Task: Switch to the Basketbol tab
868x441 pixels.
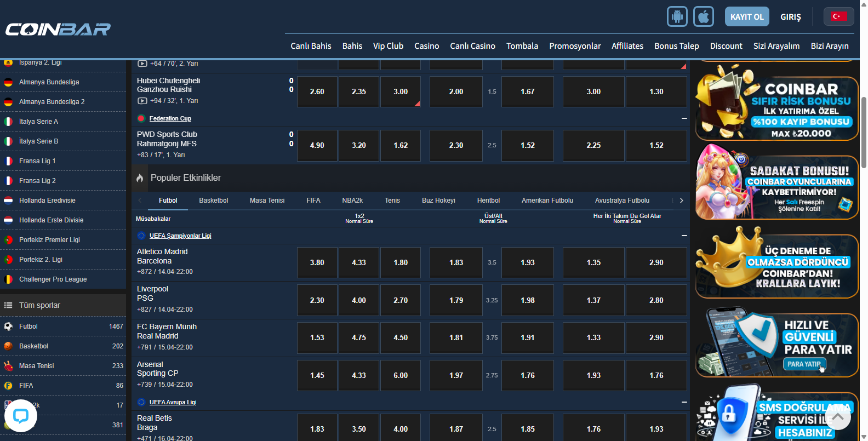Action: [x=213, y=201]
